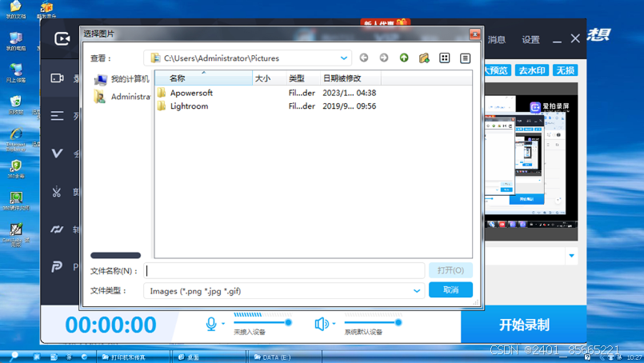
Task: Select Administrator in dialog sidebar
Action: (x=122, y=97)
